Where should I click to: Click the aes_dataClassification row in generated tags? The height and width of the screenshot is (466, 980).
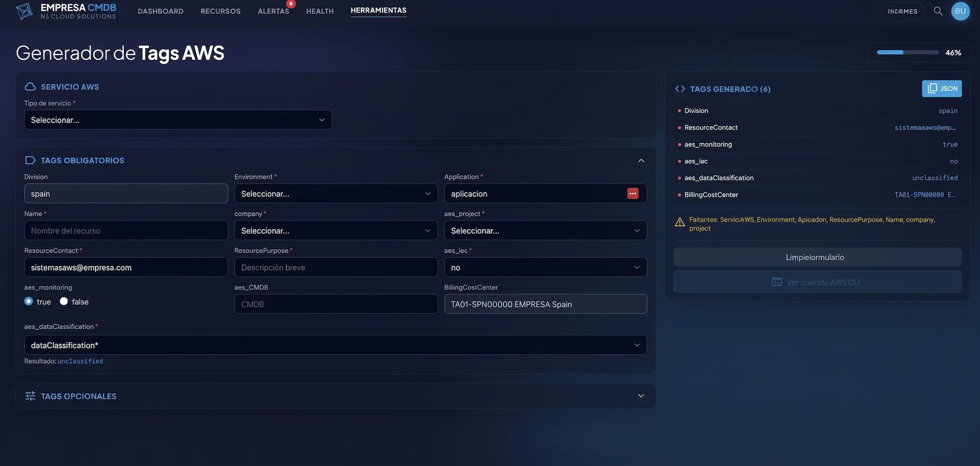[817, 178]
